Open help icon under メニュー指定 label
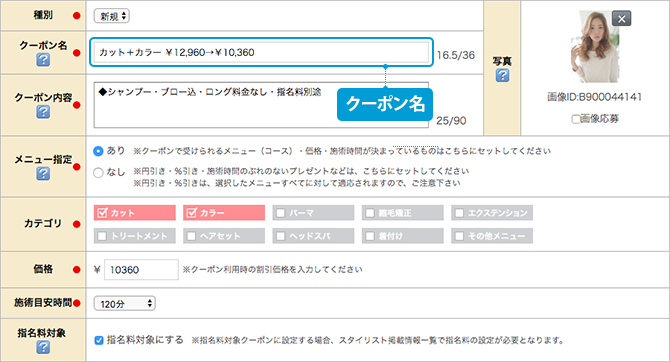The height and width of the screenshot is (362, 670). coord(43,174)
